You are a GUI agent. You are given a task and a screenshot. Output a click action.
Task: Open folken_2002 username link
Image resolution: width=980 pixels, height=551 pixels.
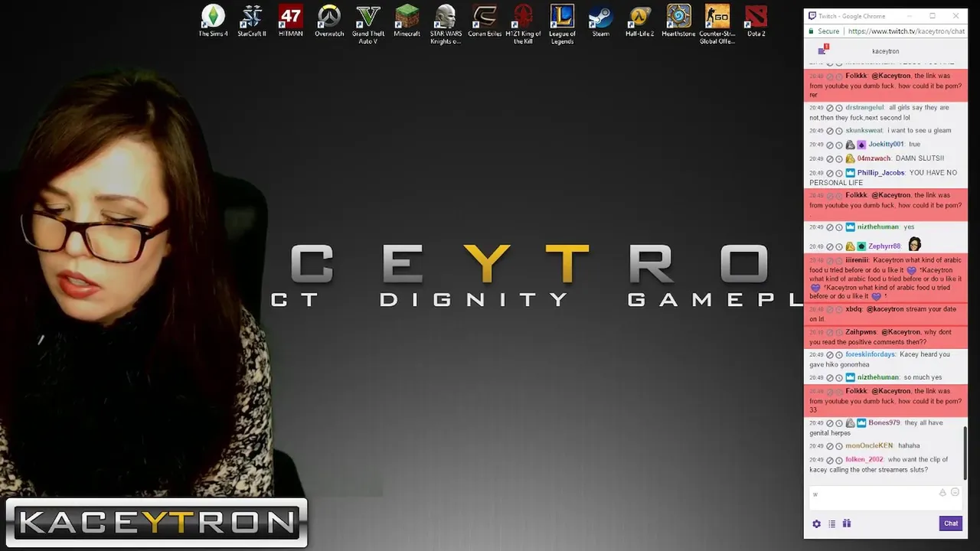click(x=864, y=459)
